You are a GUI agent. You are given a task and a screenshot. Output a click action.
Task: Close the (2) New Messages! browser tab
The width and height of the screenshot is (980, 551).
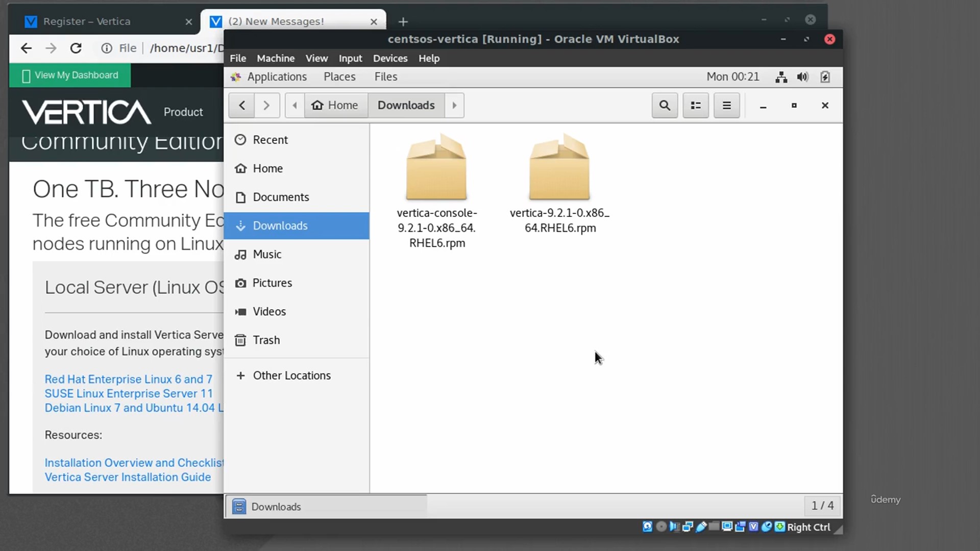[x=374, y=21]
